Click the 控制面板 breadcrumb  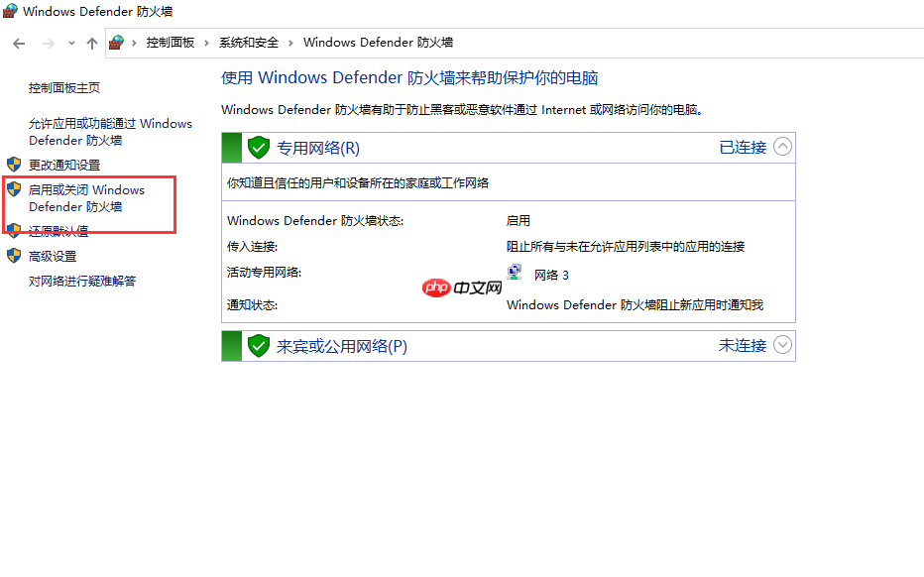(x=171, y=43)
